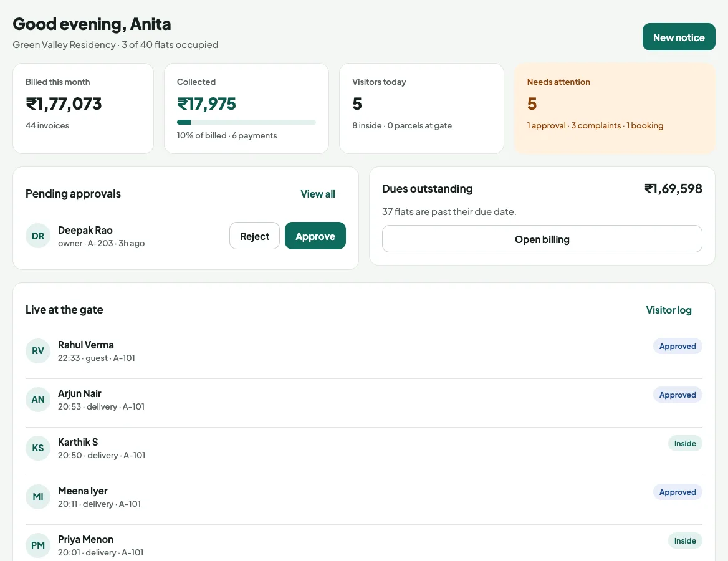Open the Visitor log link
The image size is (728, 561).
point(669,310)
